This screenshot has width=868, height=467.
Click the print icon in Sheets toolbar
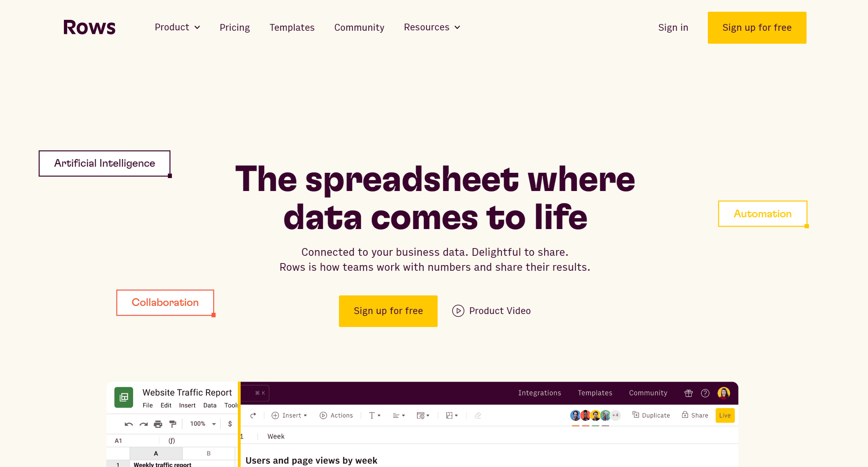tap(158, 424)
